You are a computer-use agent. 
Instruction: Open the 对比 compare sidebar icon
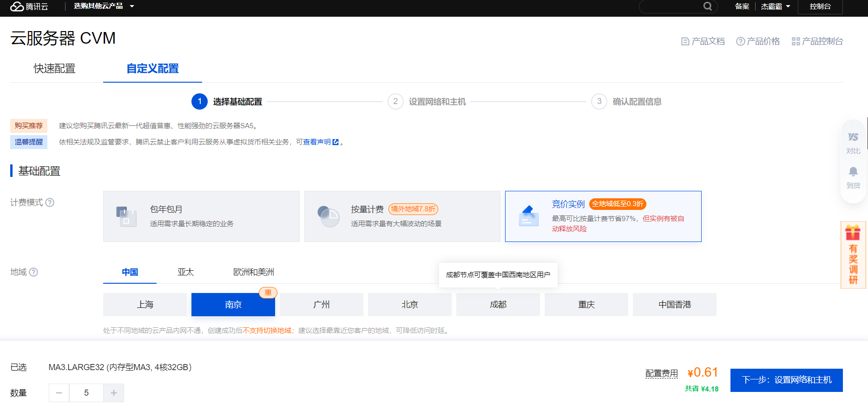pos(853,143)
